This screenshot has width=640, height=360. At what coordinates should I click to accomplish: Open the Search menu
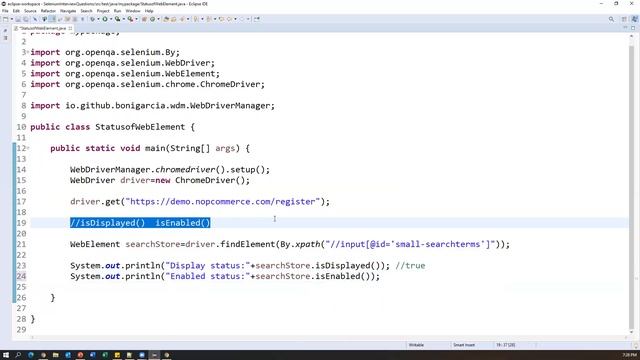click(x=86, y=11)
